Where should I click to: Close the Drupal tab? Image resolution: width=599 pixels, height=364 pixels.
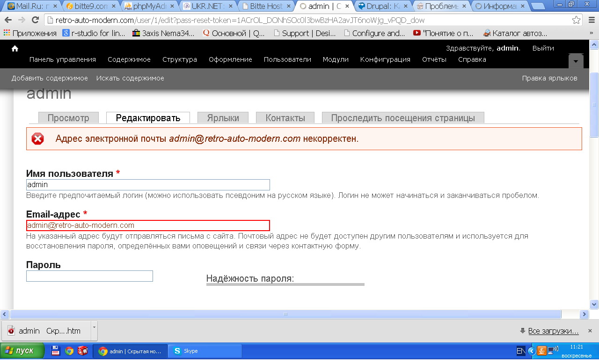[x=406, y=7]
